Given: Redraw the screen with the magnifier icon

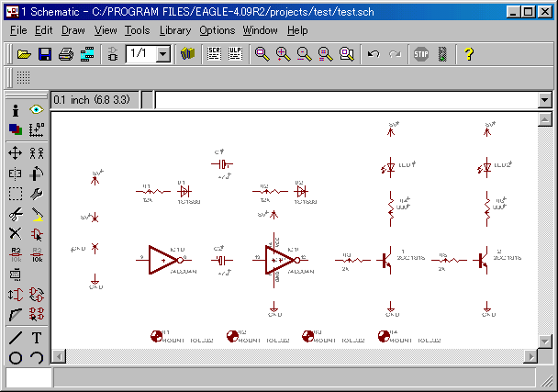Looking at the screenshot, I should point(325,54).
